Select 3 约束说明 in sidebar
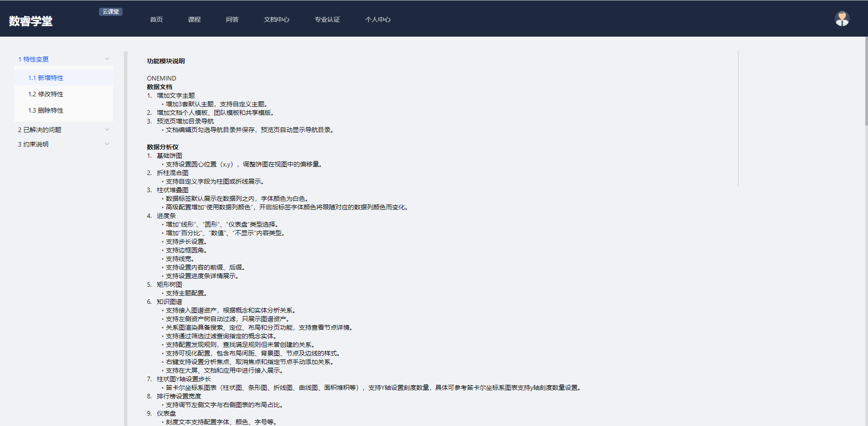This screenshot has height=426, width=868. click(33, 144)
